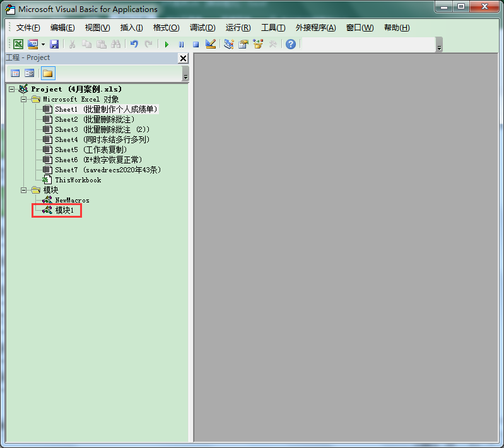Open the 帮助(H) menu
This screenshot has height=448, width=504.
(397, 28)
